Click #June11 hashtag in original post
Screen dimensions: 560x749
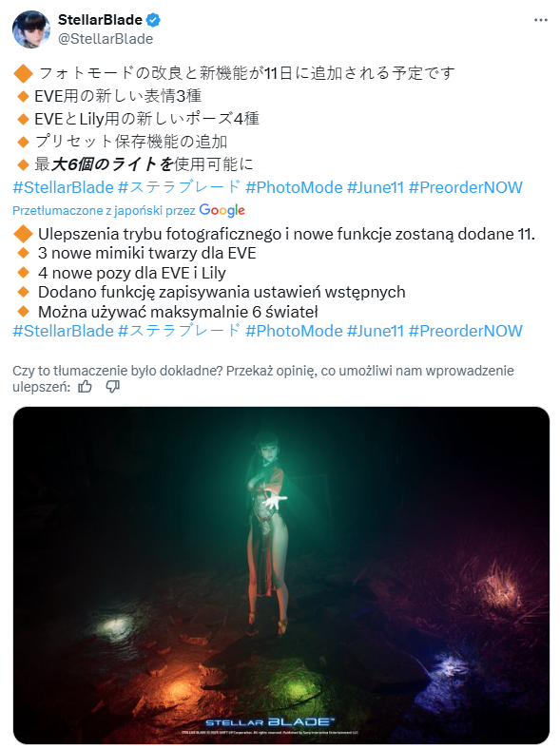[x=376, y=187]
